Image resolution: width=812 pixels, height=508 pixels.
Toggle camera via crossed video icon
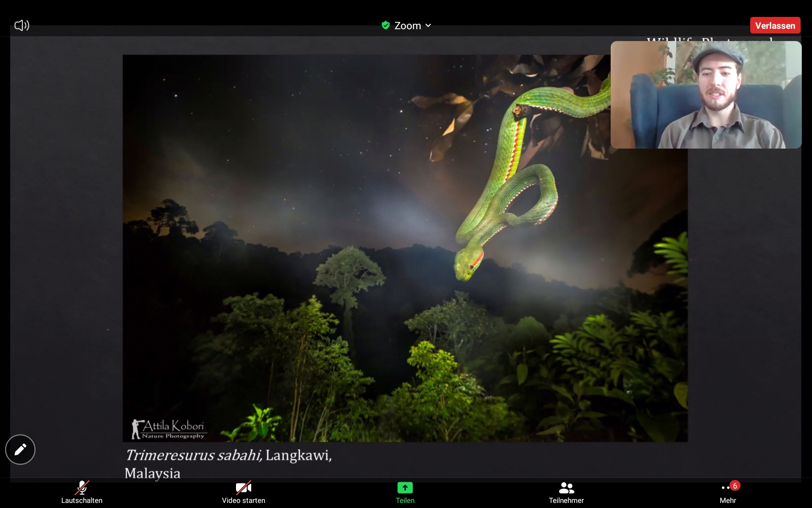pos(244,488)
